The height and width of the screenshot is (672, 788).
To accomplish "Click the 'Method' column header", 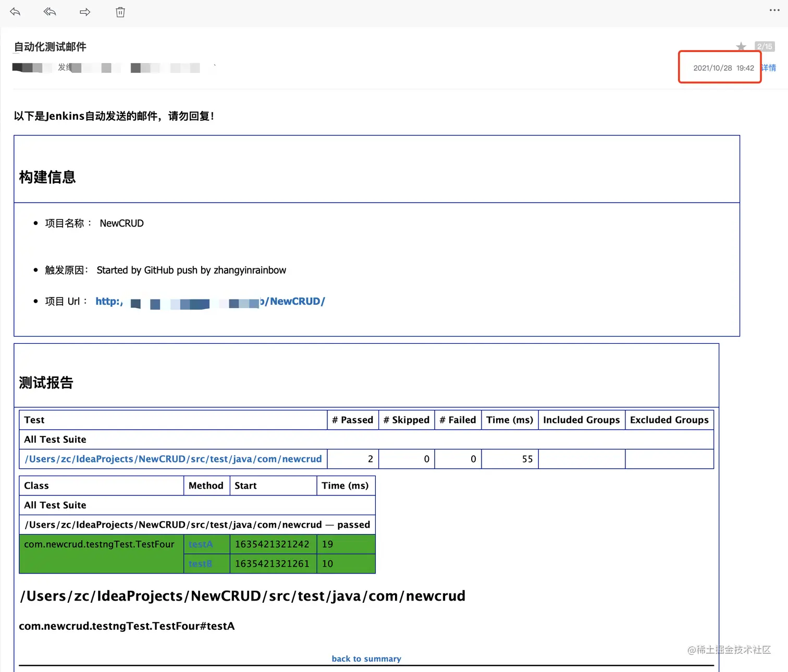I will [x=206, y=486].
